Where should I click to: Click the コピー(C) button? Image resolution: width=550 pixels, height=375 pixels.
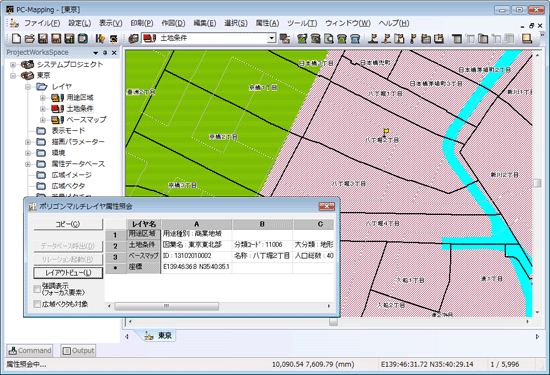[x=68, y=224]
